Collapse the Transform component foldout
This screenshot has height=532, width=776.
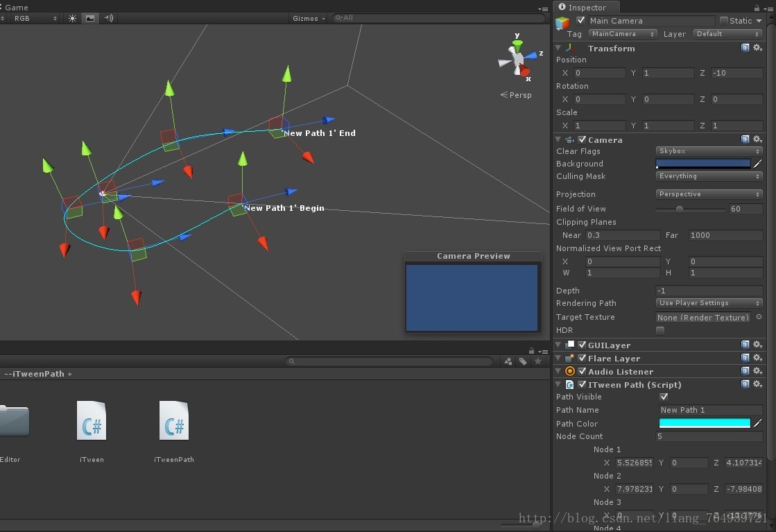coord(559,48)
